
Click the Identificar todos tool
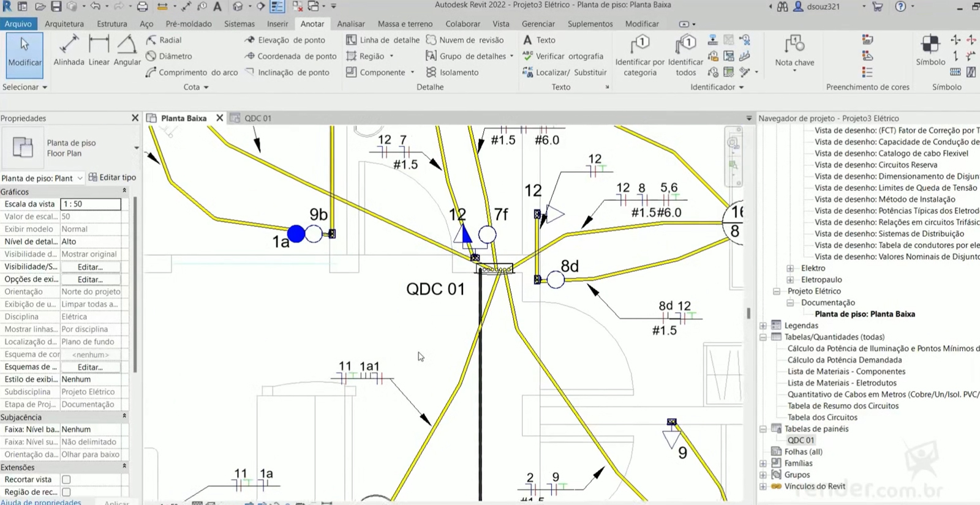(x=685, y=55)
